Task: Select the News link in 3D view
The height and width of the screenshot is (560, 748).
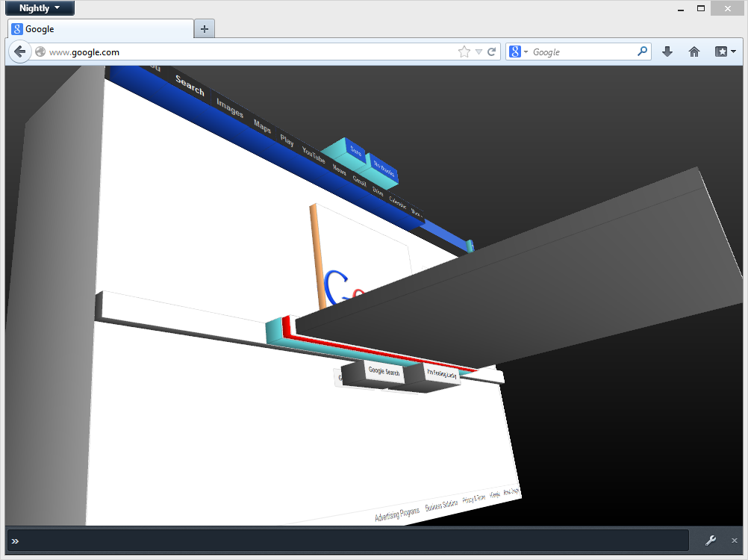Action: (339, 169)
